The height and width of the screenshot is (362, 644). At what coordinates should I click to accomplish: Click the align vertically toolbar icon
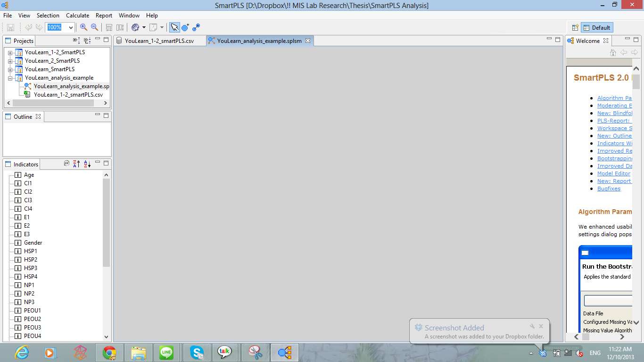coord(120,27)
